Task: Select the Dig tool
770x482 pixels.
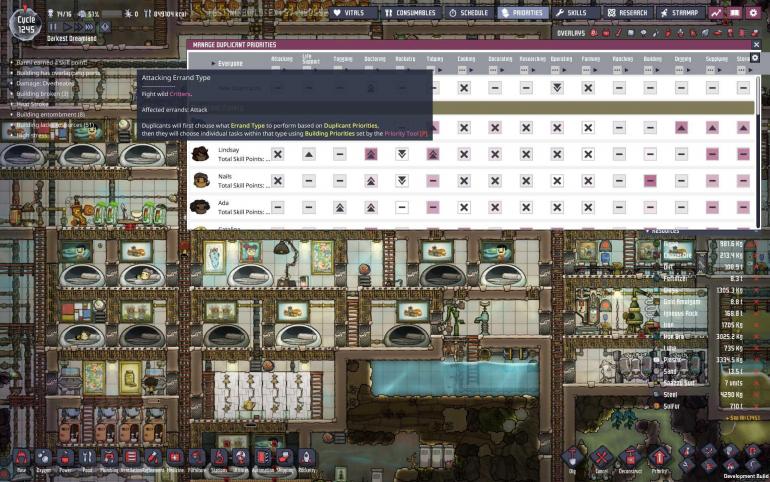Action: coord(572,458)
